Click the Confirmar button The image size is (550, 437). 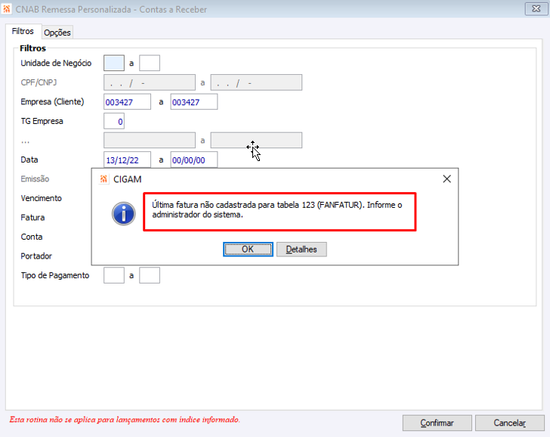click(x=437, y=423)
